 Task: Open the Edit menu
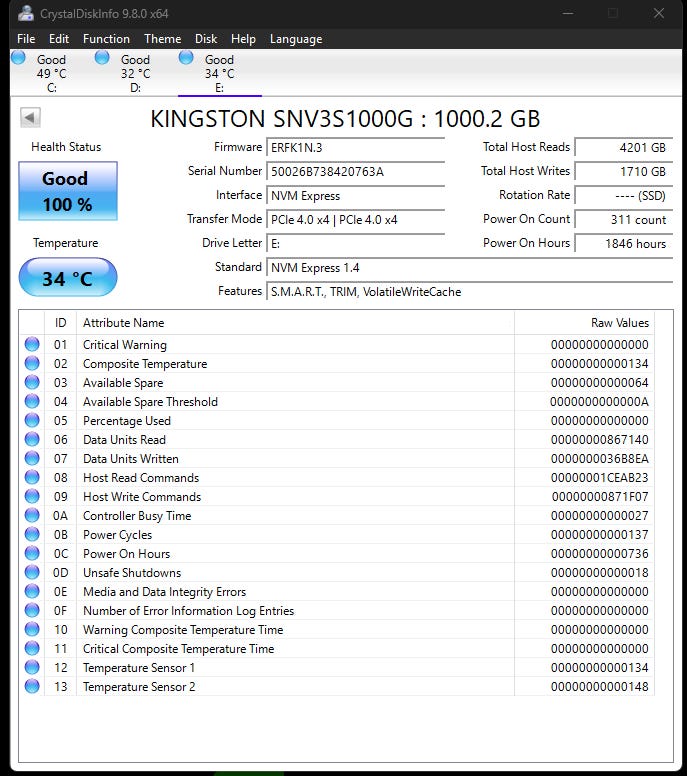click(x=59, y=39)
